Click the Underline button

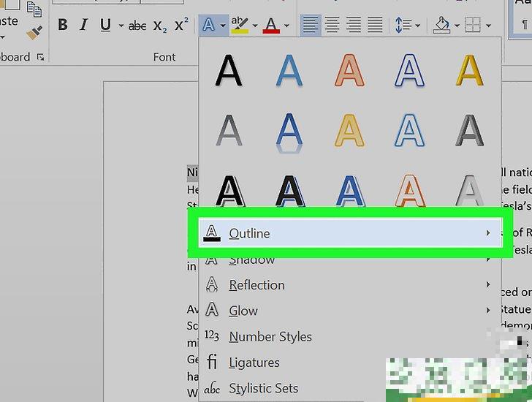(105, 26)
